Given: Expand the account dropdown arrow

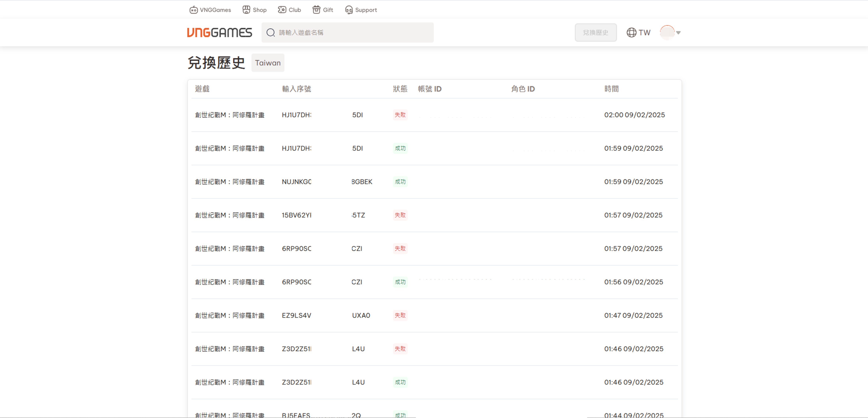Looking at the screenshot, I should 679,33.
